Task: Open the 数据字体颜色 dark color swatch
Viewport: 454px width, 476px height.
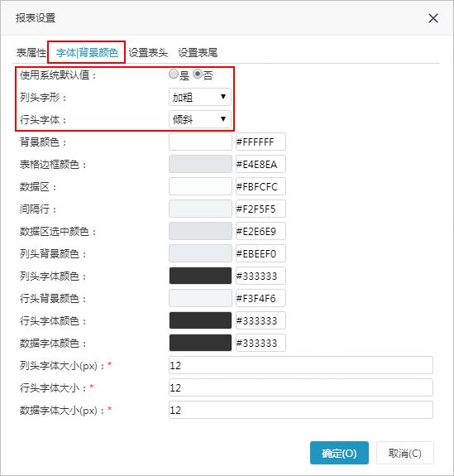Action: click(x=200, y=343)
